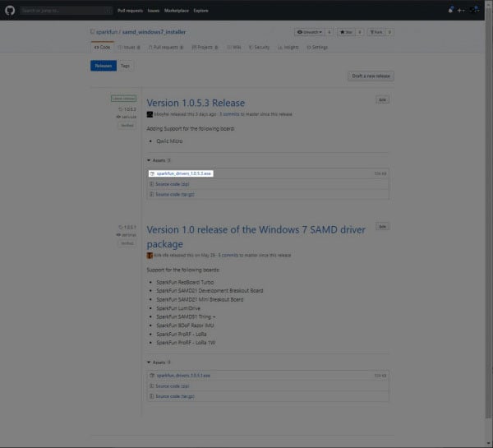Click the release author avatar under Version 1.0.5.3
Viewport: 493px width, 448px height.
point(150,114)
